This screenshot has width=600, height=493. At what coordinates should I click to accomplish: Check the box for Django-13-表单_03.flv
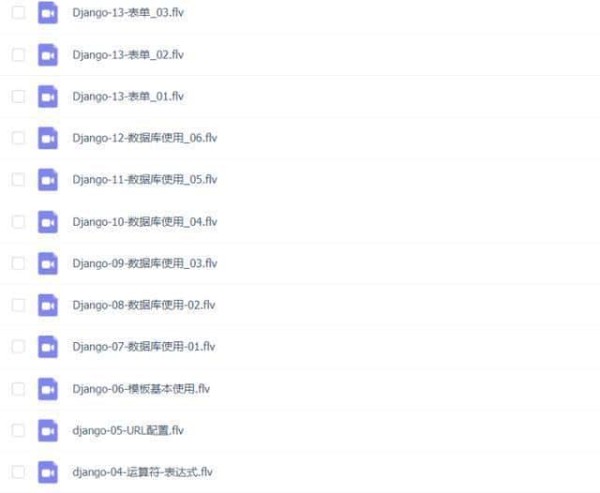coord(18,12)
